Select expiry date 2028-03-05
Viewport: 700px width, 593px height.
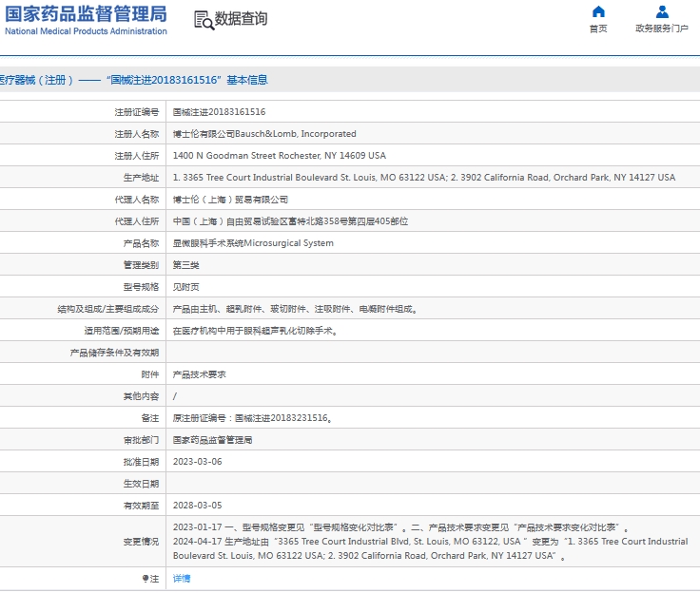[x=197, y=506]
